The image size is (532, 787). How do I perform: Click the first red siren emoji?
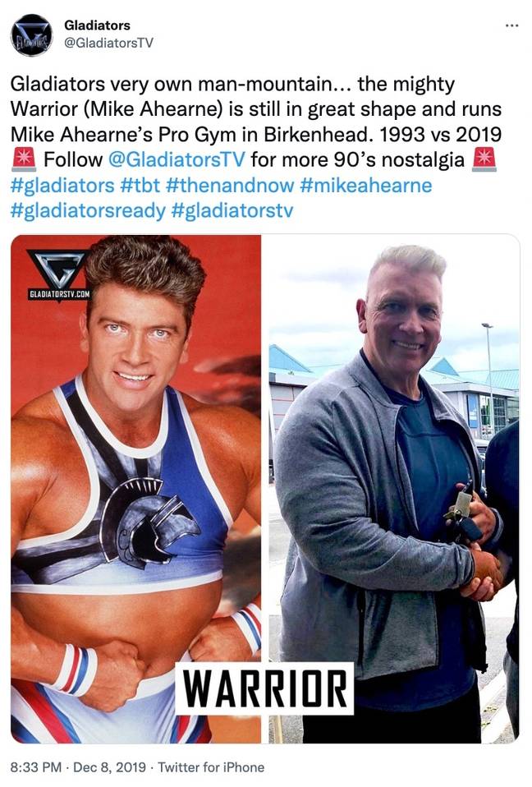pyautogui.click(x=24, y=159)
